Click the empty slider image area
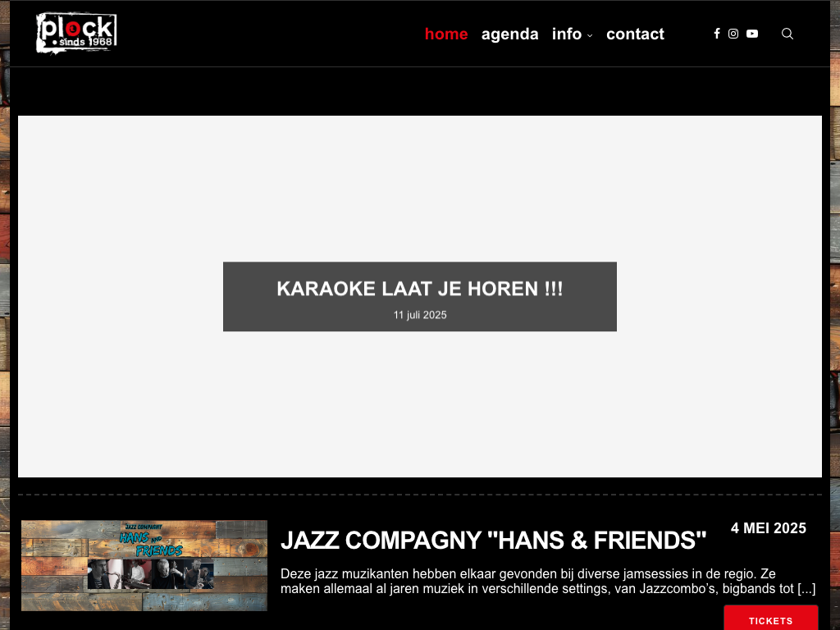 point(419,188)
